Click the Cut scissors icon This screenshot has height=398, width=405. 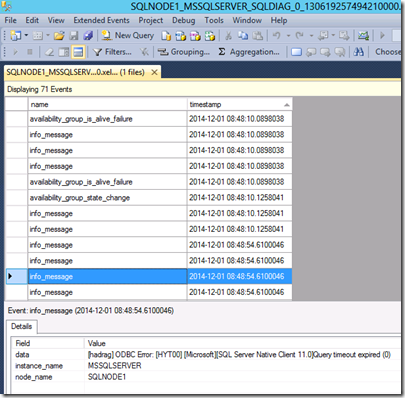coord(228,35)
